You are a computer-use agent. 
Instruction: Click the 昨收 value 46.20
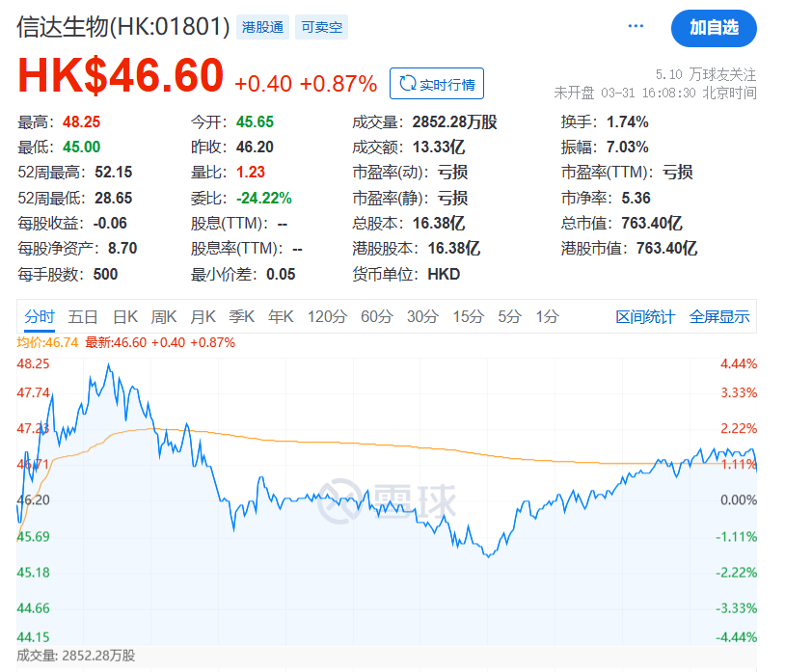coord(255,148)
